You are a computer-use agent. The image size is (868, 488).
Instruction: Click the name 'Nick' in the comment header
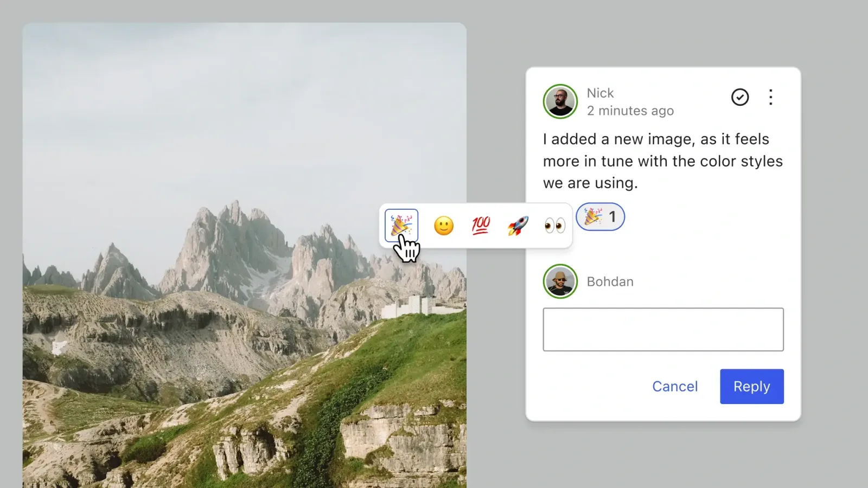click(600, 93)
